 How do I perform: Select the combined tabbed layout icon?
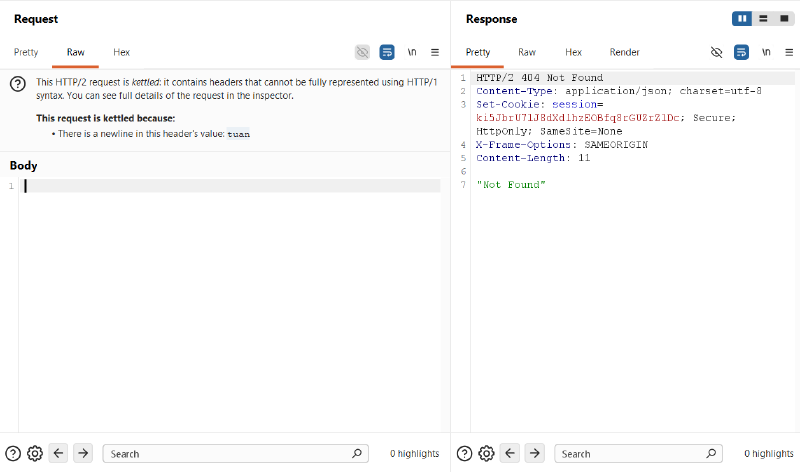784,19
